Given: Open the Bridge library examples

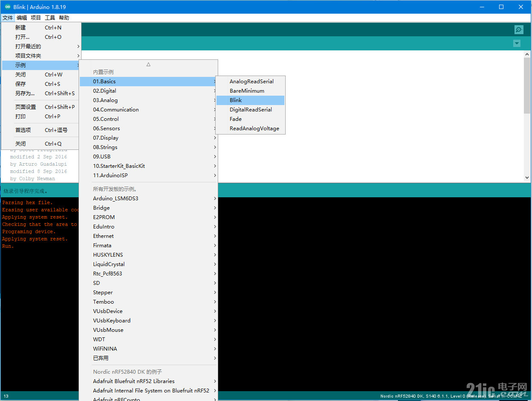Looking at the screenshot, I should [x=149, y=208].
